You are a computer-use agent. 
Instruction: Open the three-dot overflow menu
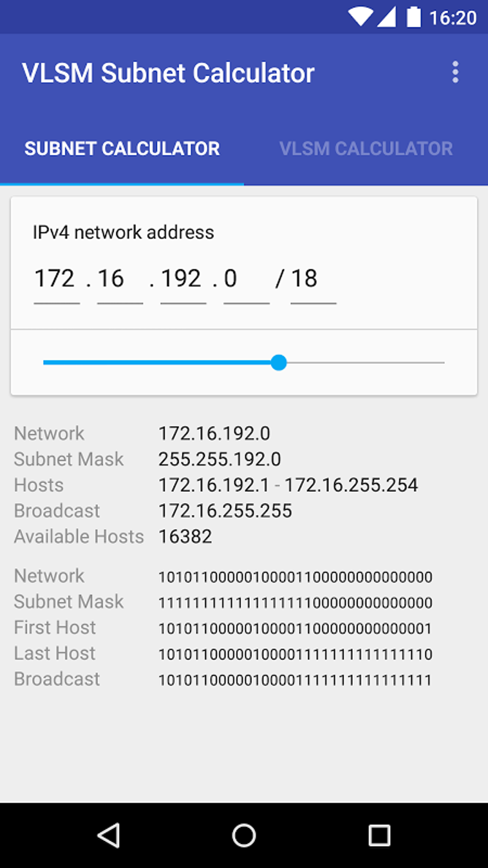[455, 72]
